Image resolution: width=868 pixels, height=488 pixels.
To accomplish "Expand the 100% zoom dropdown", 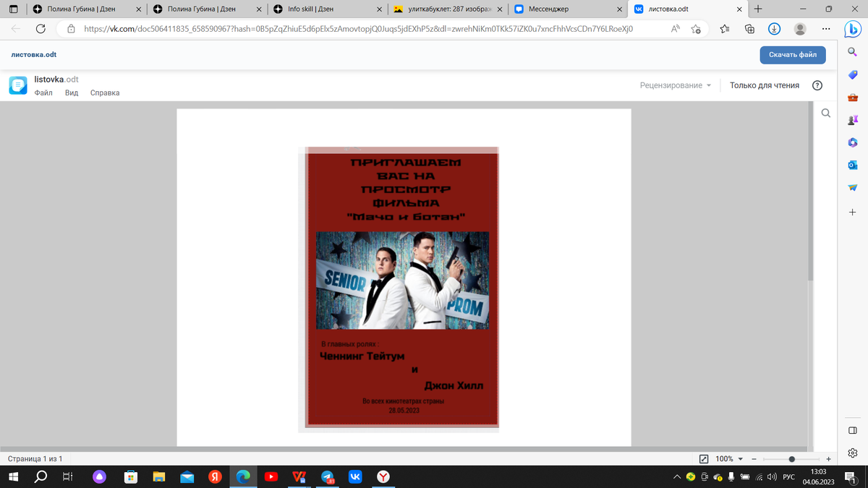I will [x=729, y=459].
